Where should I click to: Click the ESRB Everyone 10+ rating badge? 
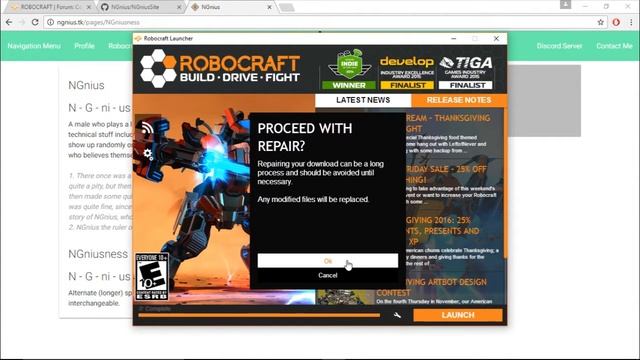151,277
